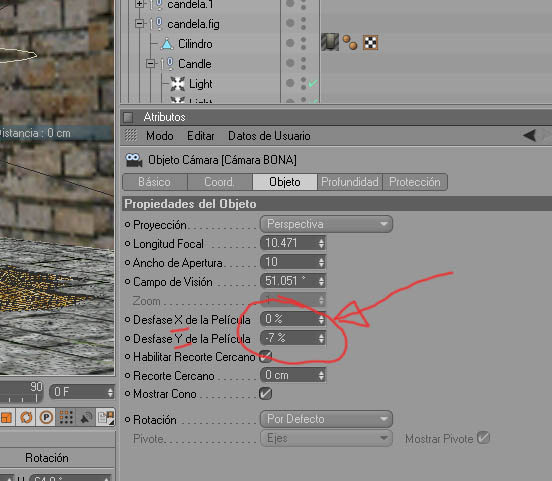Screen dimensions: 552x481
Task: Click the phong tag with orange spheres
Action: click(x=350, y=43)
